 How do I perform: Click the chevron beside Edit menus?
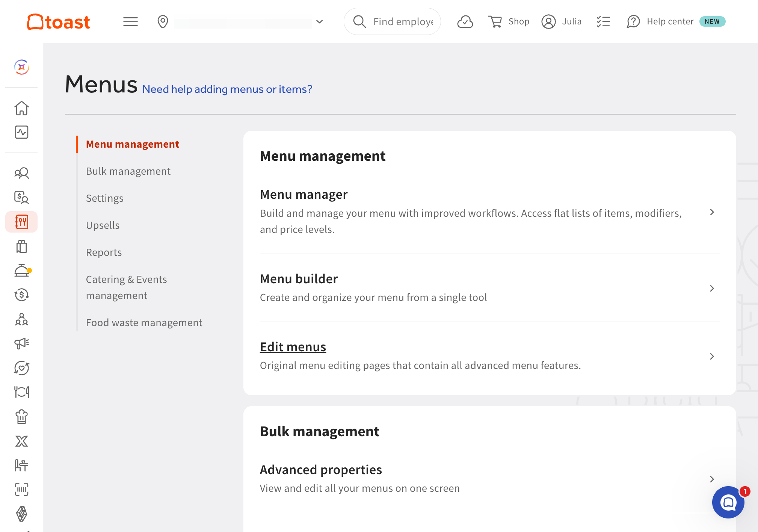712,356
